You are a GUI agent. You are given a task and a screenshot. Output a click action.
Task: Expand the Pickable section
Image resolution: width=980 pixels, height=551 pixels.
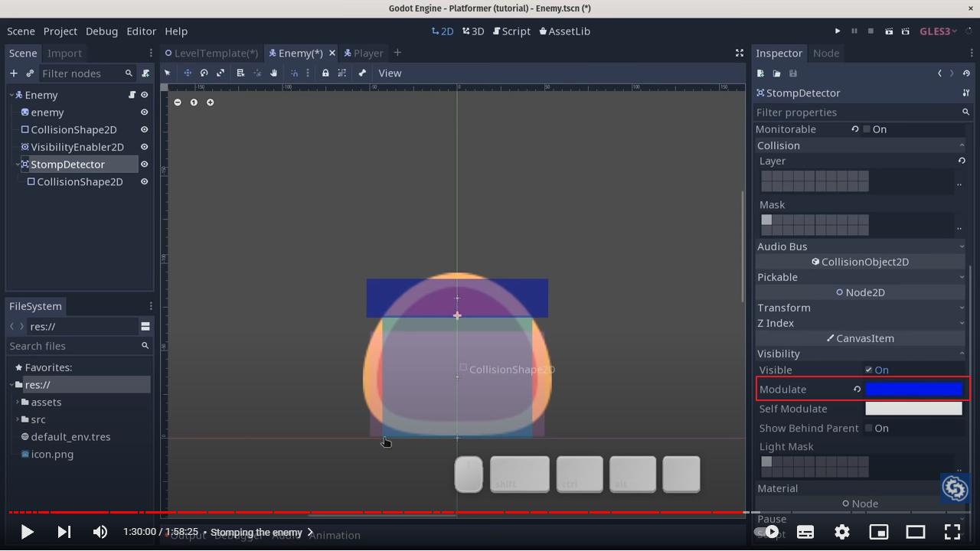860,277
